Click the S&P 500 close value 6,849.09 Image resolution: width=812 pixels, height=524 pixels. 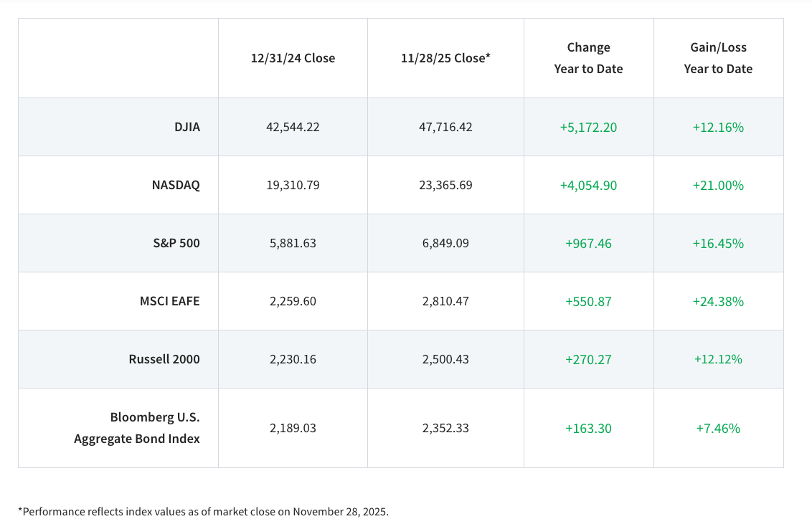pos(445,242)
